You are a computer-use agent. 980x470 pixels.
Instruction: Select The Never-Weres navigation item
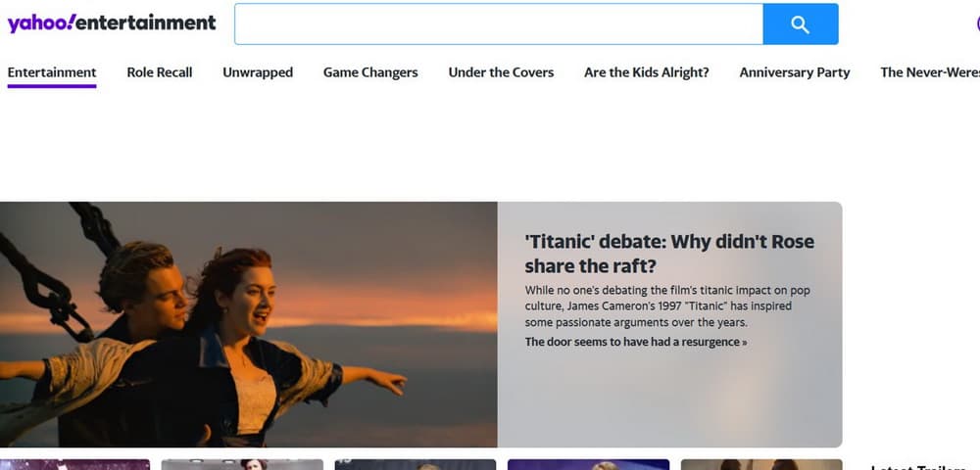pyautogui.click(x=928, y=72)
